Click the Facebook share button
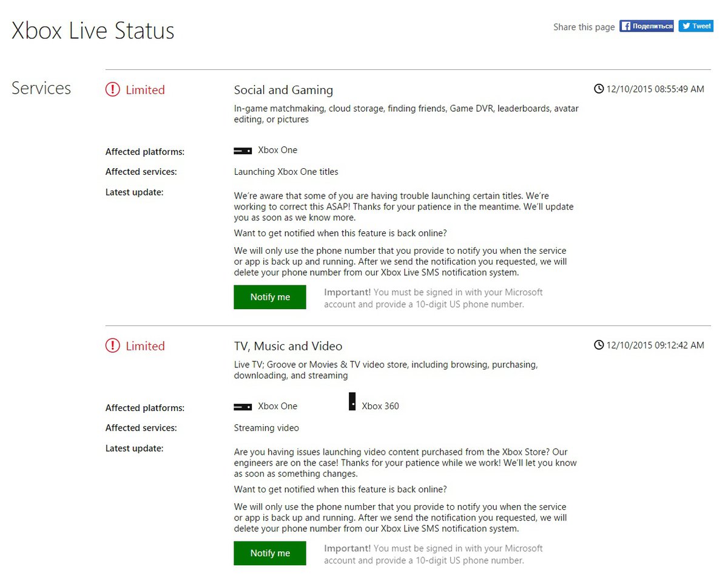Screen dimensions: 728x578 pyautogui.click(x=646, y=26)
